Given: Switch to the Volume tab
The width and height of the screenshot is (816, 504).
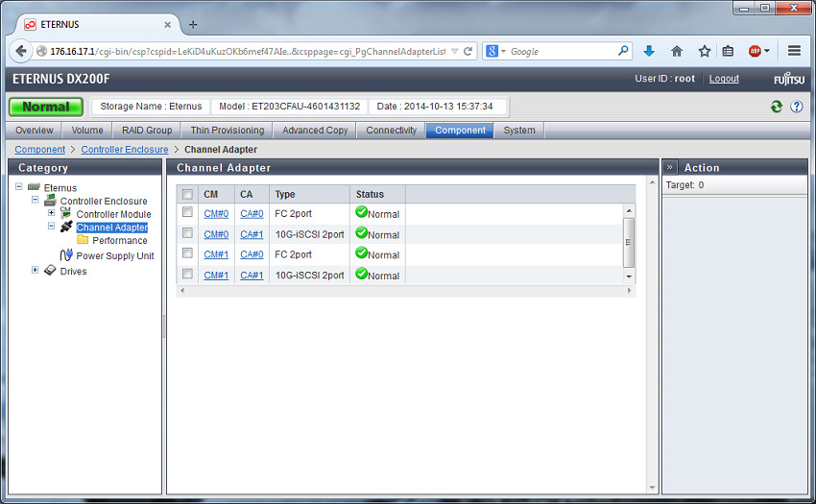Looking at the screenshot, I should coord(87,131).
